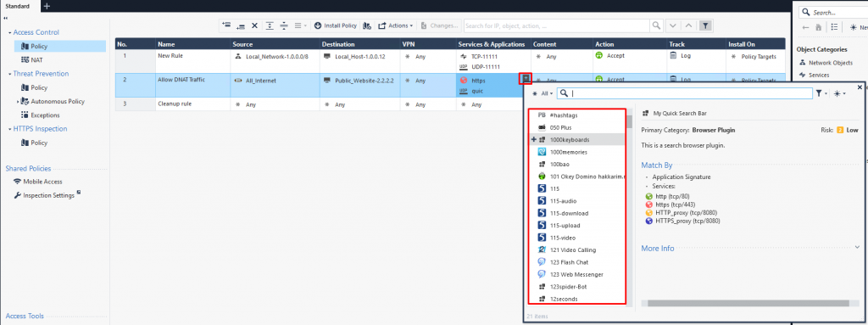Click the Accept action icon in rule 1
The height and width of the screenshot is (325, 868).
click(598, 55)
